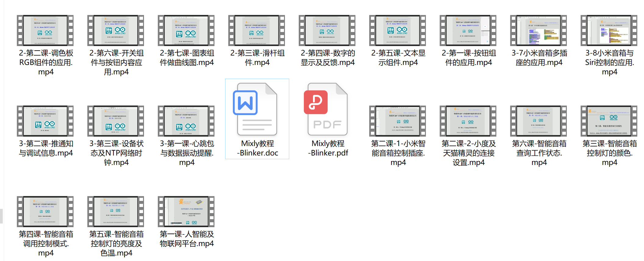
Task: Select the 第五课-智能音箱控制灯的亮度及色温.mp4 video icon
Action: coord(116,212)
